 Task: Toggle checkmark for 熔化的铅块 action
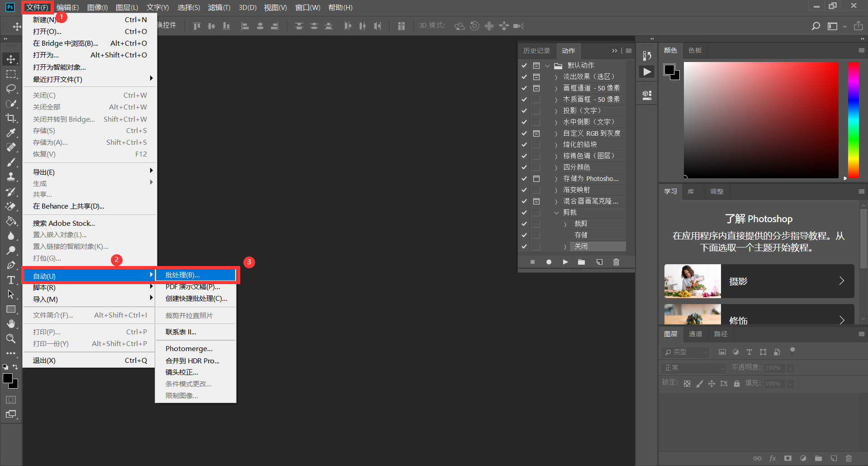click(524, 144)
